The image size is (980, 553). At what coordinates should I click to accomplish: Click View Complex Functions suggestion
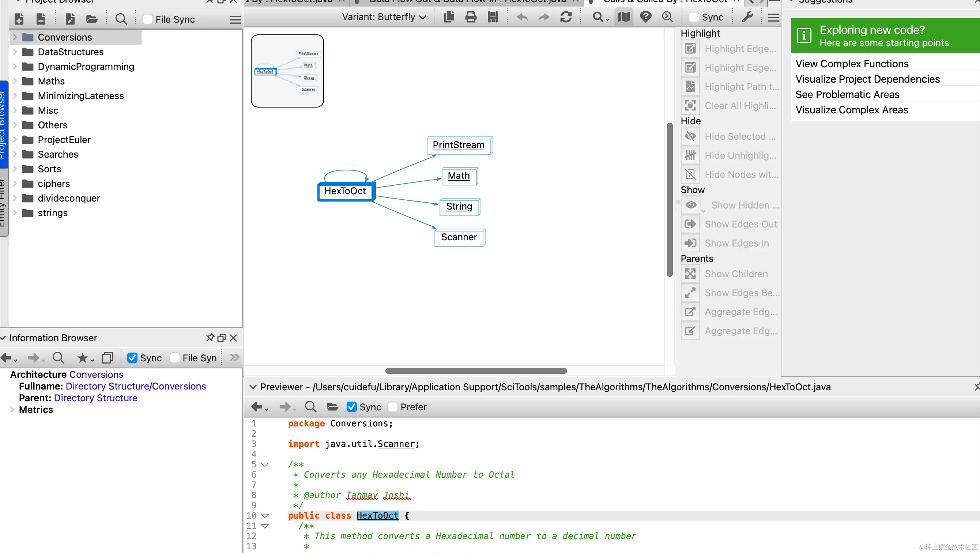[852, 64]
